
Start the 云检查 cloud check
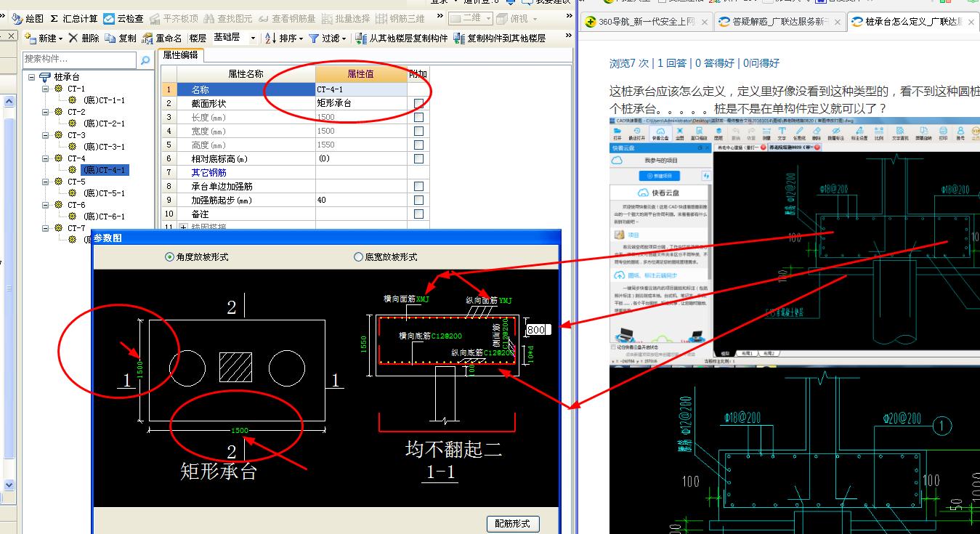123,18
